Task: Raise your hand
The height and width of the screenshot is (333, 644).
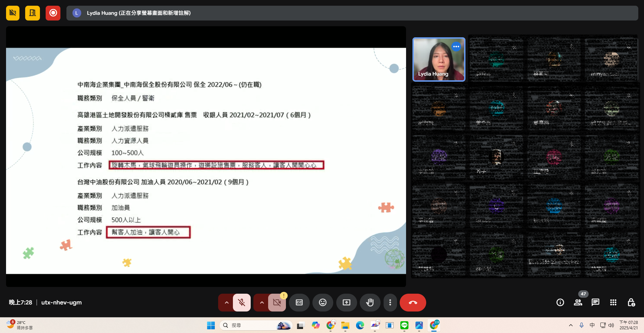Action: tap(370, 302)
